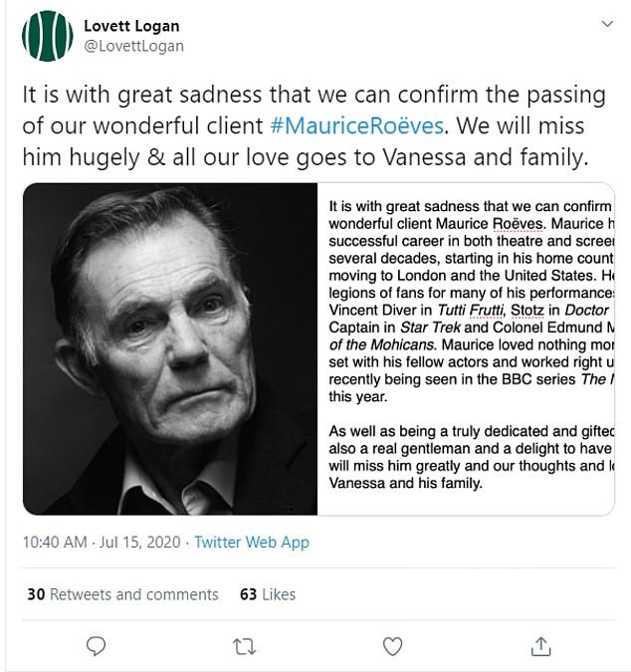Reply using the speech bubble icon
This screenshot has width=631, height=672.
[x=96, y=646]
